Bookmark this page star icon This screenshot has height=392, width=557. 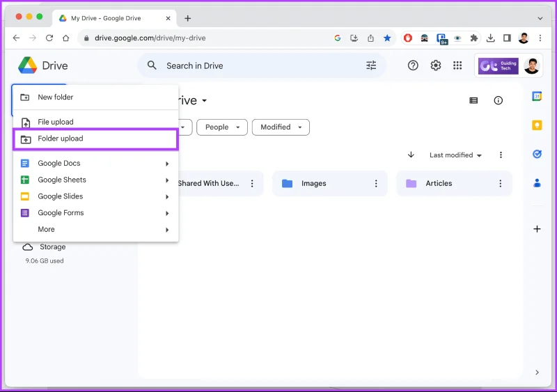(387, 38)
